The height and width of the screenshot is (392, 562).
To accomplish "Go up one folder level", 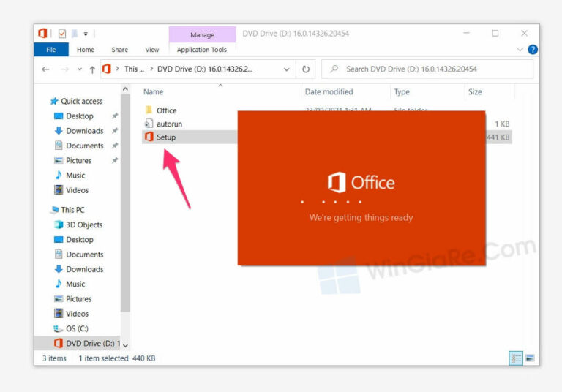I will pyautogui.click(x=92, y=69).
